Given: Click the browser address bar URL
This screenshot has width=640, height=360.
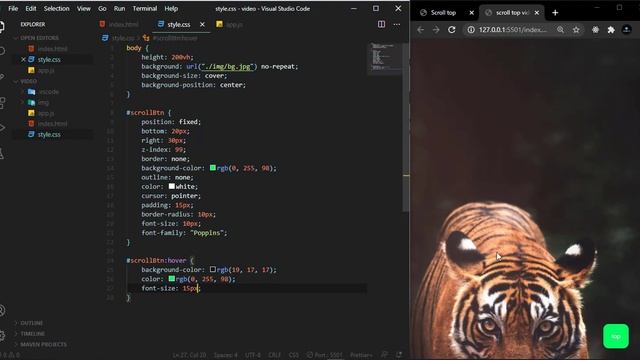Looking at the screenshot, I should tap(513, 30).
